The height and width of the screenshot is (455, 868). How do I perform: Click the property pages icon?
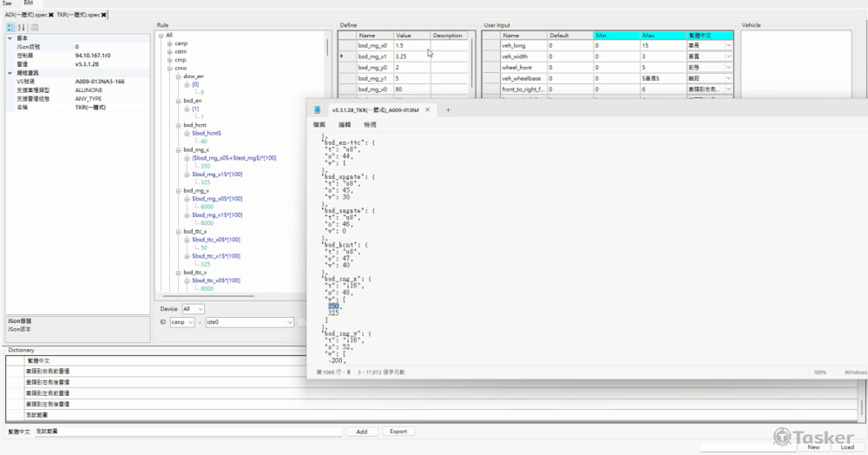(35, 28)
